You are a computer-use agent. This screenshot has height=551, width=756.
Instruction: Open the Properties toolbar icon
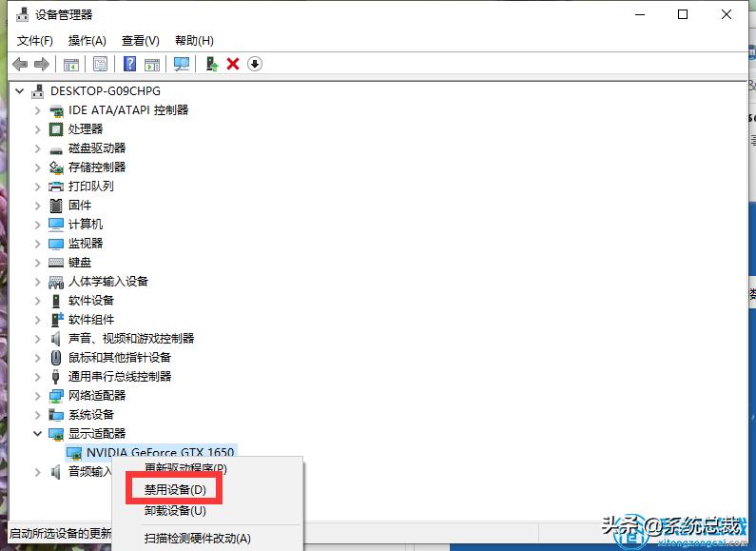[x=100, y=64]
